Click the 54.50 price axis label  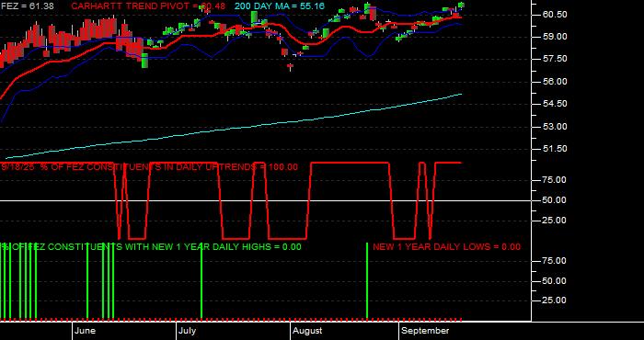[x=555, y=104]
